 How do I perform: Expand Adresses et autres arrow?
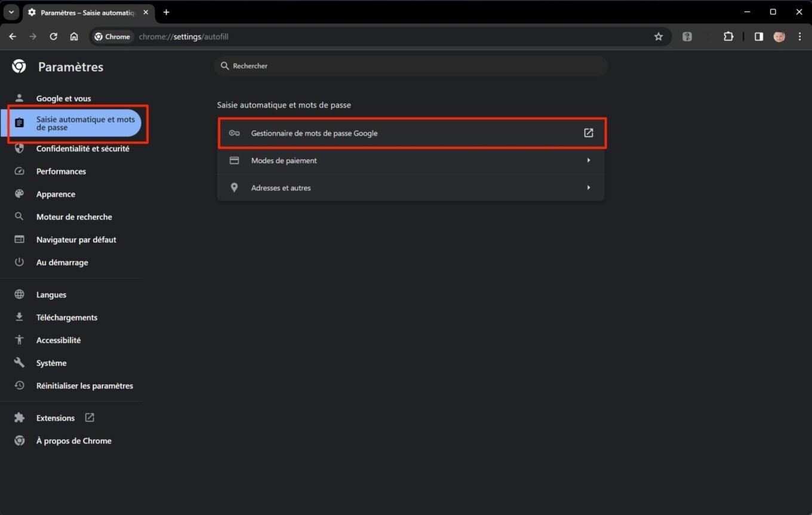click(589, 187)
